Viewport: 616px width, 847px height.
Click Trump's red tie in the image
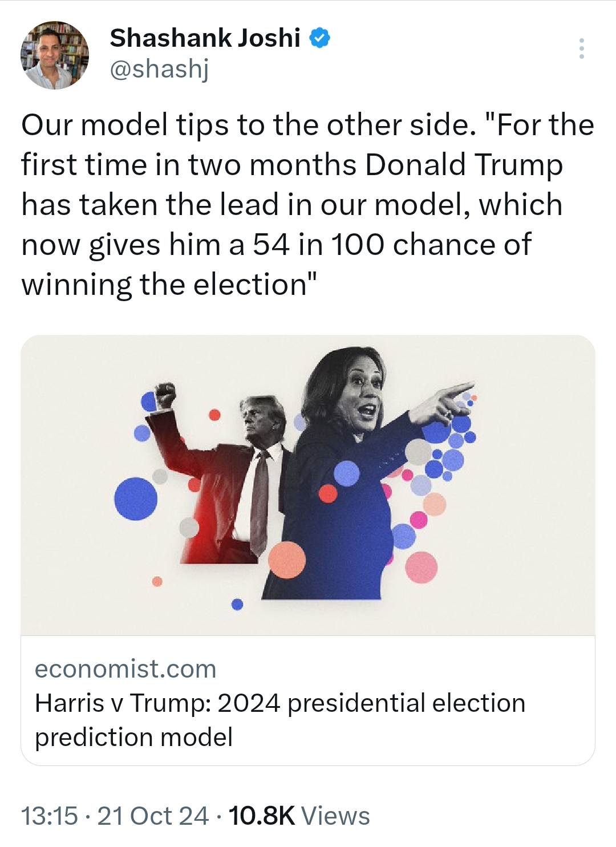pos(260,496)
